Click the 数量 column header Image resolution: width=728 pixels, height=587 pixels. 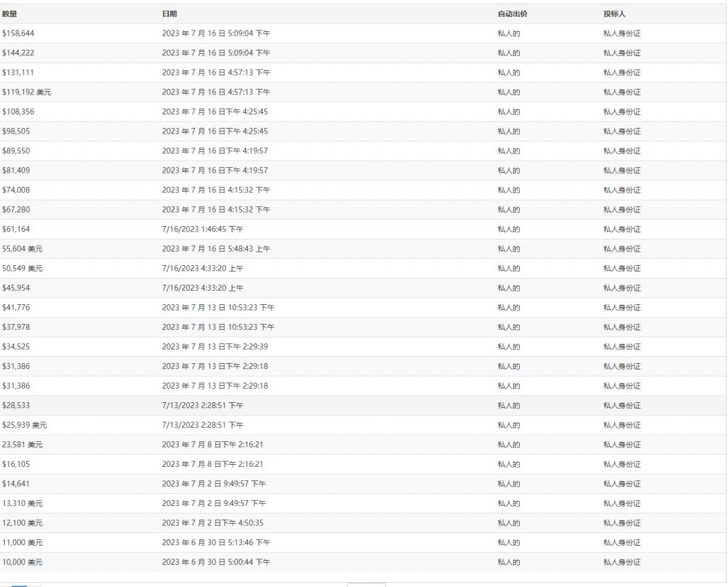click(x=9, y=14)
